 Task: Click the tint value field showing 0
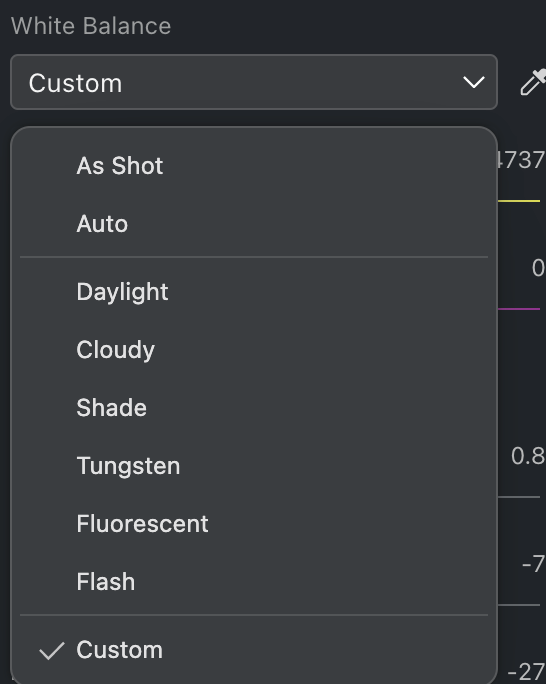click(x=538, y=268)
